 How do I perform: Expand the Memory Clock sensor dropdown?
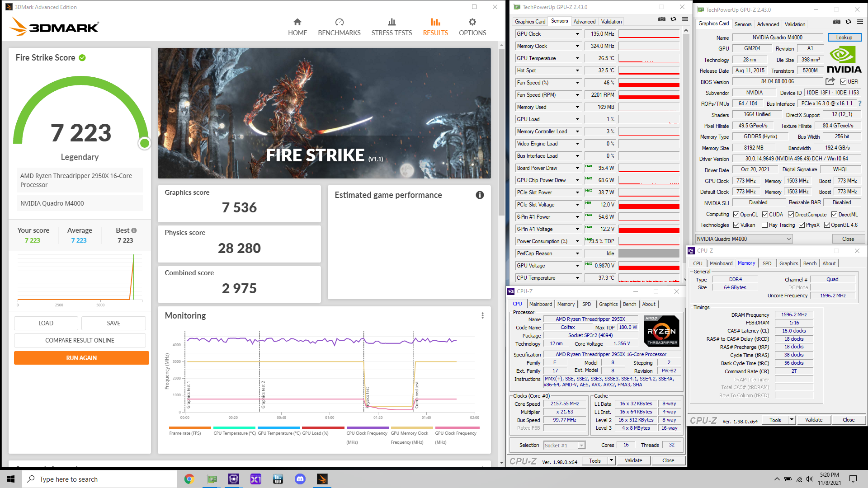coord(577,46)
